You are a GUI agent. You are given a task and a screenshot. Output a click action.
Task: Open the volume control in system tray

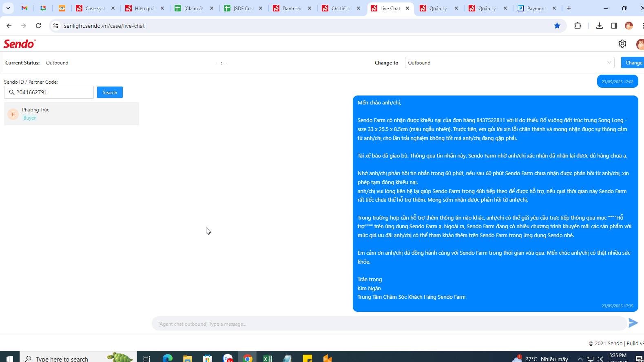click(600, 359)
